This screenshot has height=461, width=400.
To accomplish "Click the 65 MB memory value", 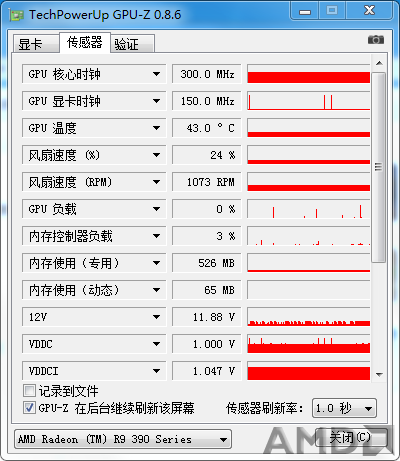I will click(207, 290).
